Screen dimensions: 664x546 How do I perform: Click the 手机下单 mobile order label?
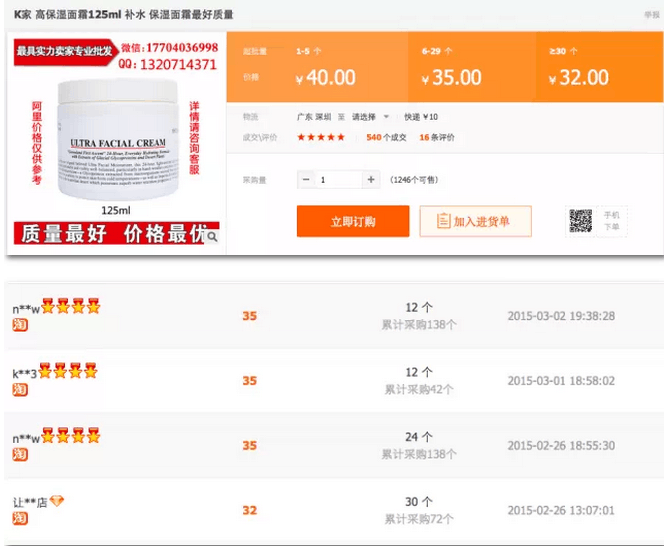coord(611,221)
